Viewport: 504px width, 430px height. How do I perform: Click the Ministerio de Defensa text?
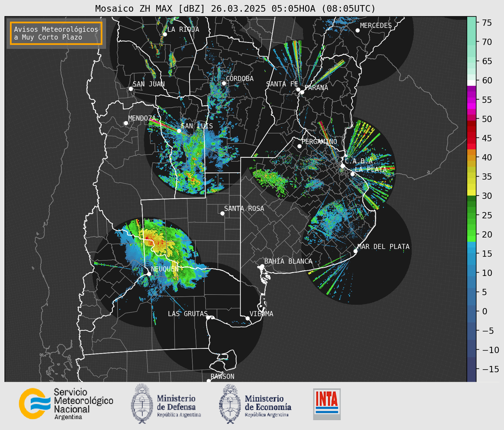coord(179,406)
